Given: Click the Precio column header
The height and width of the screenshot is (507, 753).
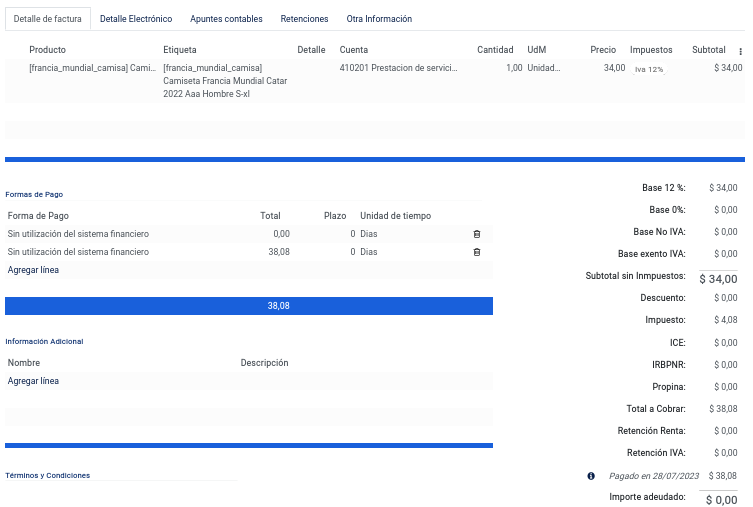Looking at the screenshot, I should click(603, 49).
